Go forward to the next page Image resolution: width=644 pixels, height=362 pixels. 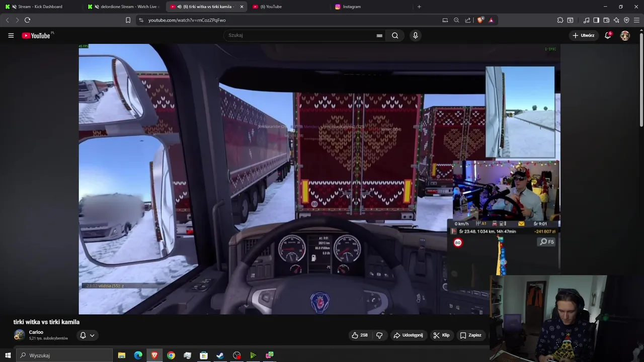[x=17, y=20]
